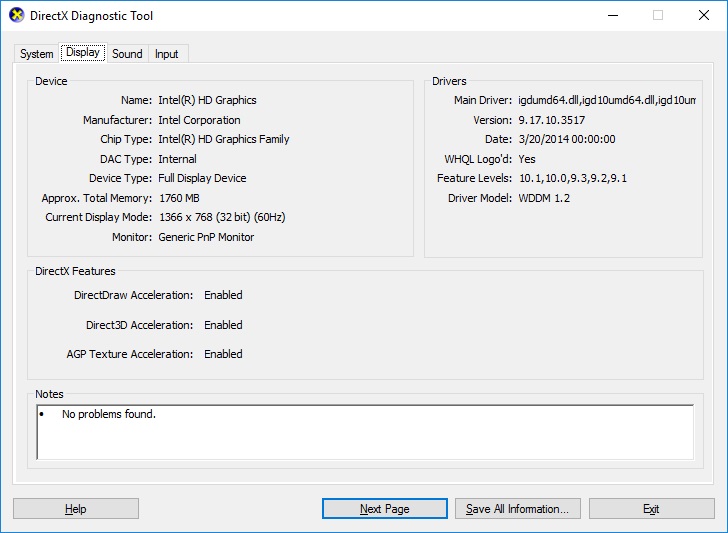Screen dimensions: 728x533
Task: Click the DirectX Diagnostic Tool title icon
Action: pos(16,15)
